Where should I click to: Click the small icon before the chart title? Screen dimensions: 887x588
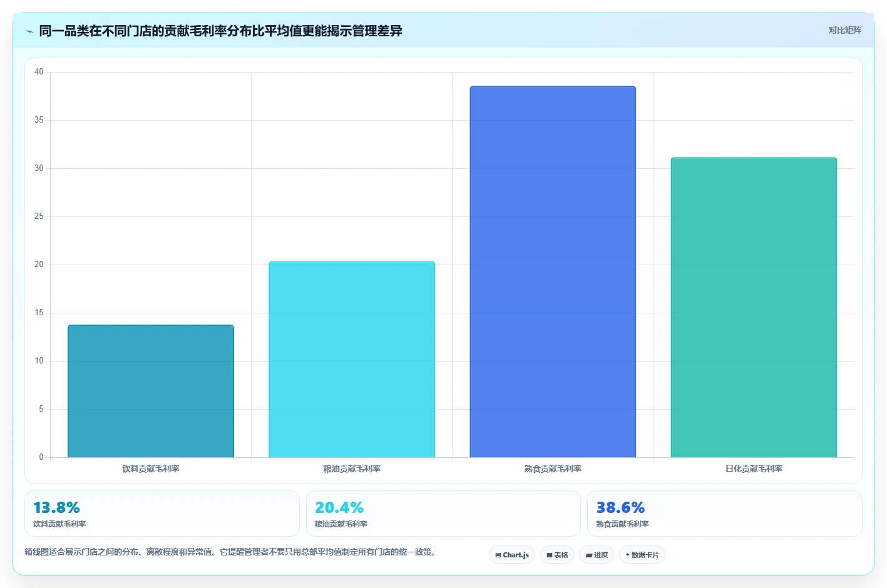pos(29,31)
